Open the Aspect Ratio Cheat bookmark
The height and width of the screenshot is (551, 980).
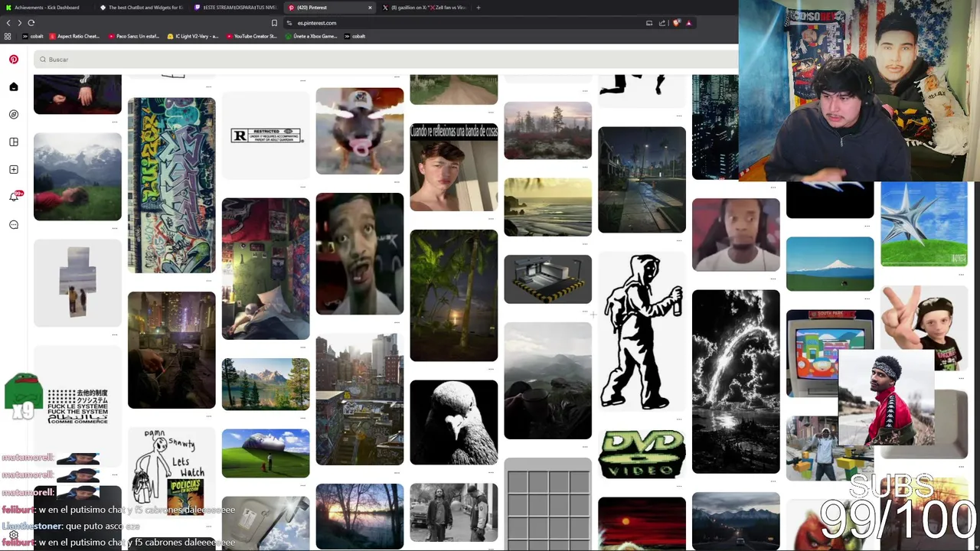[x=75, y=36]
